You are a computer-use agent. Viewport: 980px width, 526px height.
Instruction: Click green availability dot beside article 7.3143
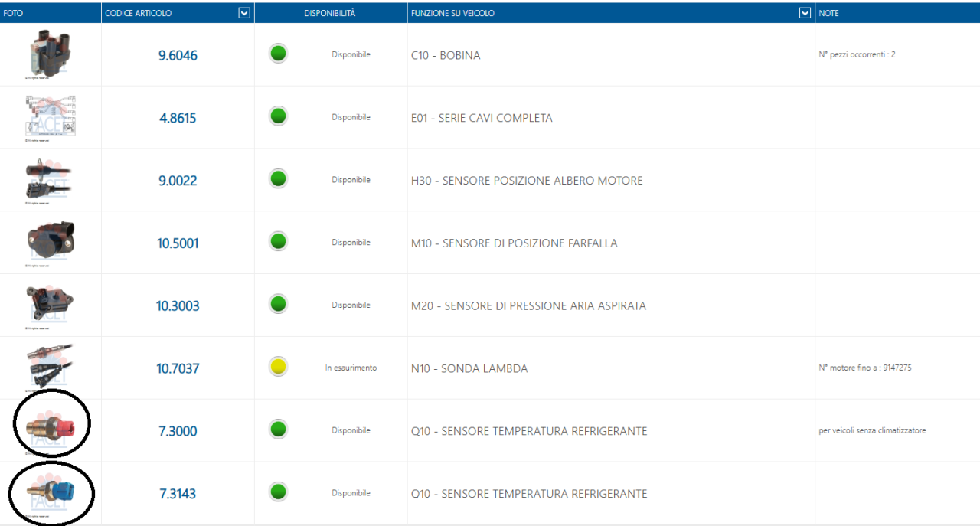[279, 492]
